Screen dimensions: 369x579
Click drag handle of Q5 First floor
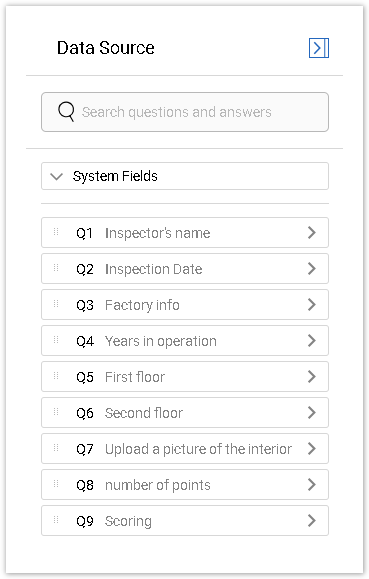click(x=56, y=376)
